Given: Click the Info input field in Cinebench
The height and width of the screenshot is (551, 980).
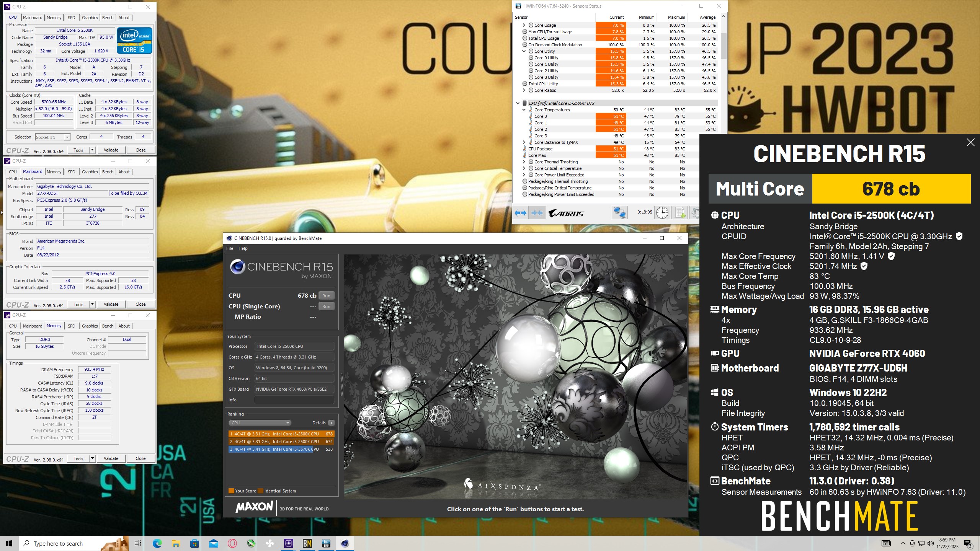Looking at the screenshot, I should pyautogui.click(x=294, y=400).
